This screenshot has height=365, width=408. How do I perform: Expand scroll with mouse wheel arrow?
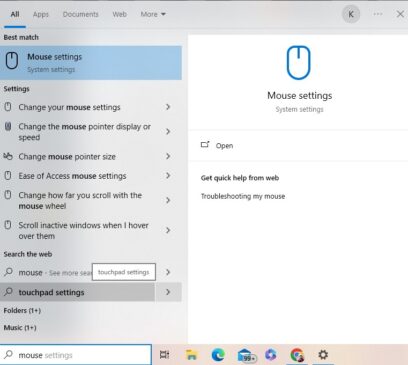point(168,200)
